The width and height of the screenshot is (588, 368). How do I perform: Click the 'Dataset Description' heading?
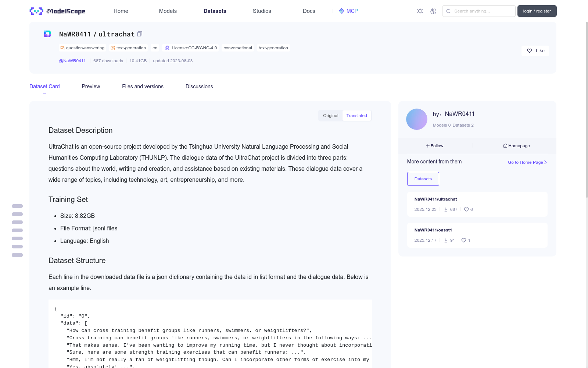pyautogui.click(x=80, y=130)
